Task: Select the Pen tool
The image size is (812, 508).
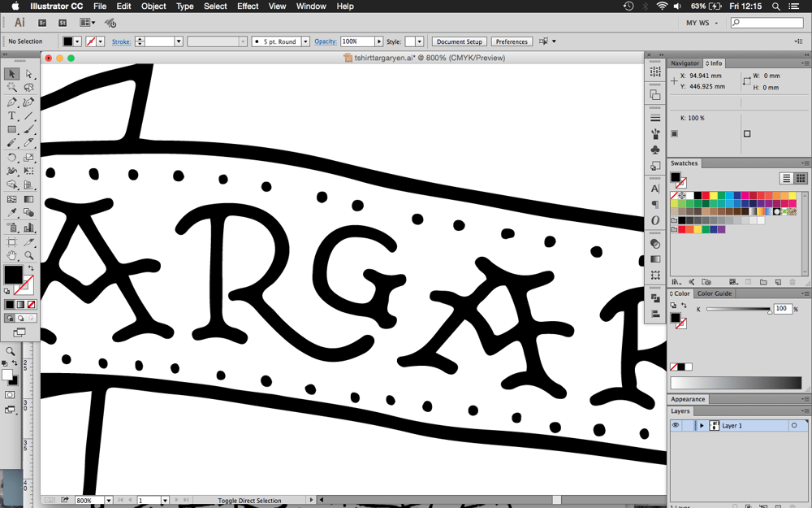Action: [x=12, y=102]
